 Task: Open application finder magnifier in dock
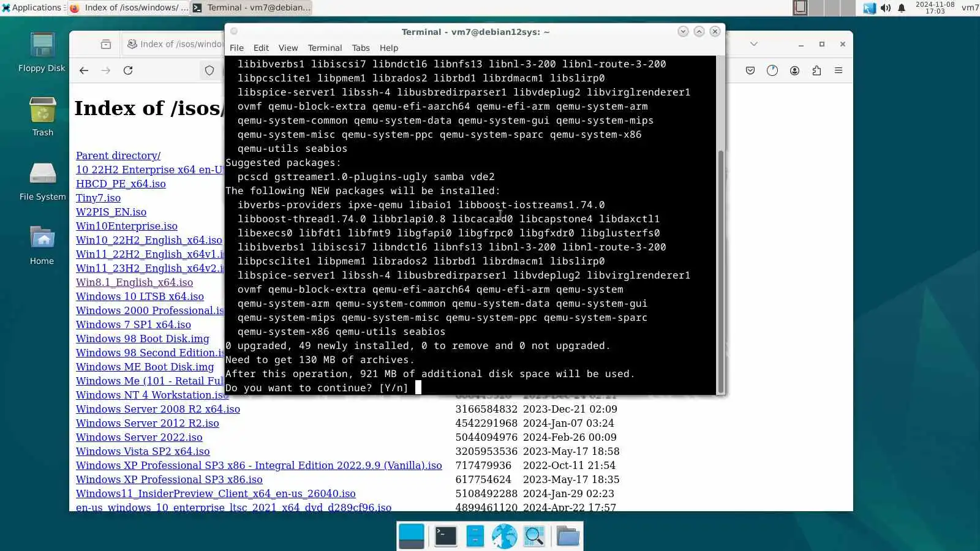point(534,536)
